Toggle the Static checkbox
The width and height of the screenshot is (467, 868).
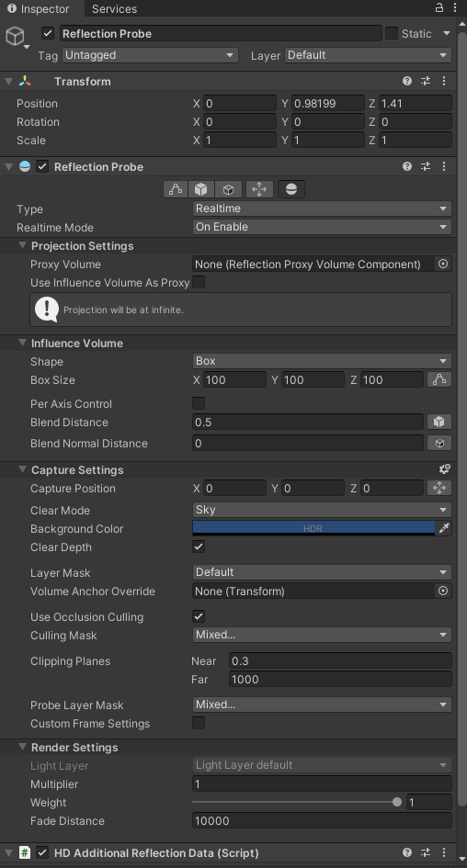pyautogui.click(x=392, y=33)
